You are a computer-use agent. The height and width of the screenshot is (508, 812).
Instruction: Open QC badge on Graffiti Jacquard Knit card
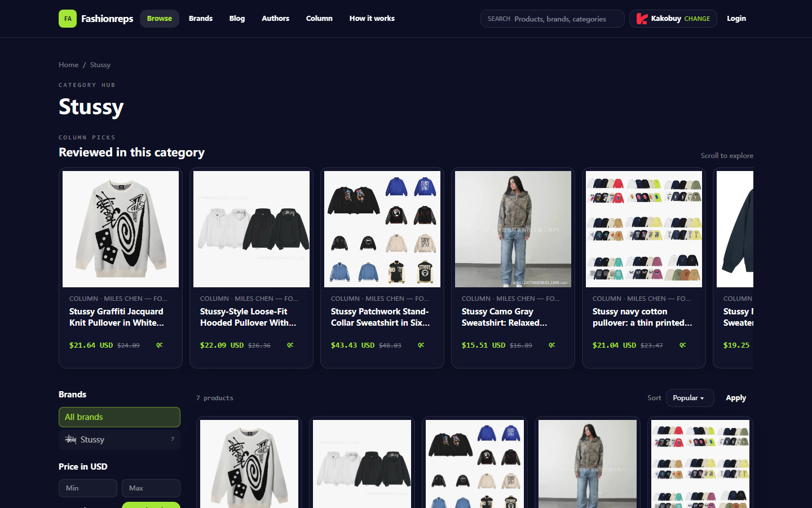[x=160, y=345]
